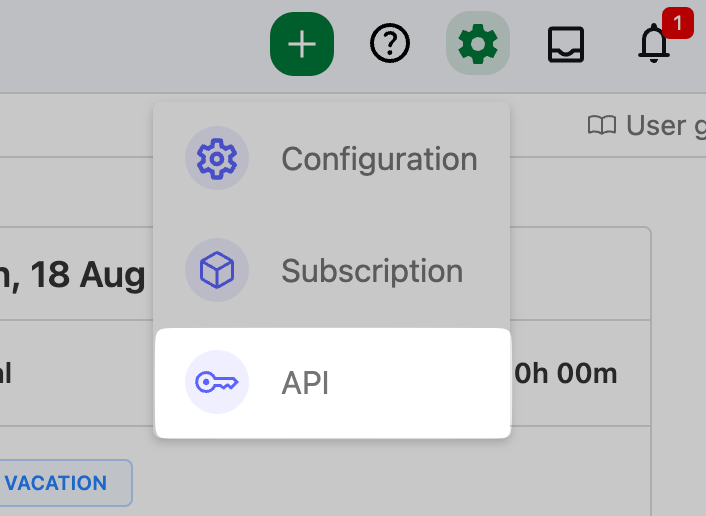The image size is (706, 516).
Task: Click the API key icon
Action: (x=216, y=382)
